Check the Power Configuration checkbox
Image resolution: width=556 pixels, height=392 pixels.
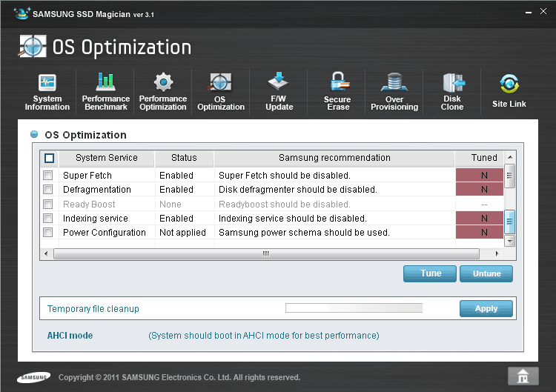pos(48,232)
